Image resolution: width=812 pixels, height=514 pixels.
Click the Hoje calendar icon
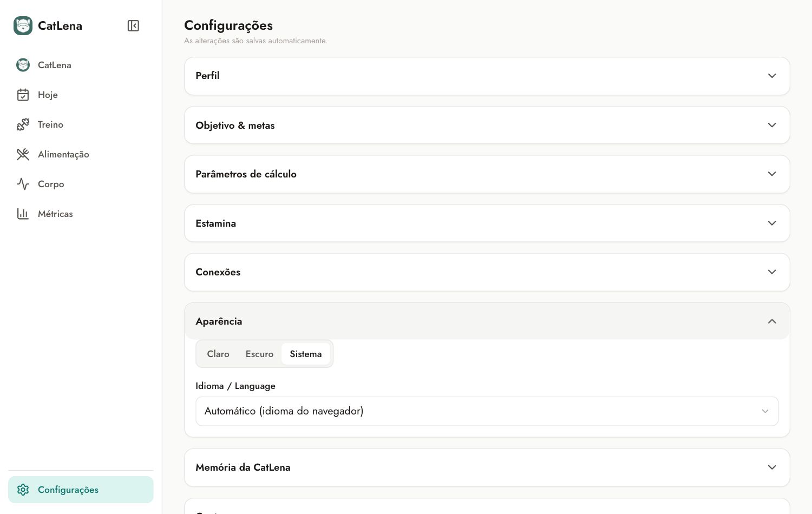(23, 95)
